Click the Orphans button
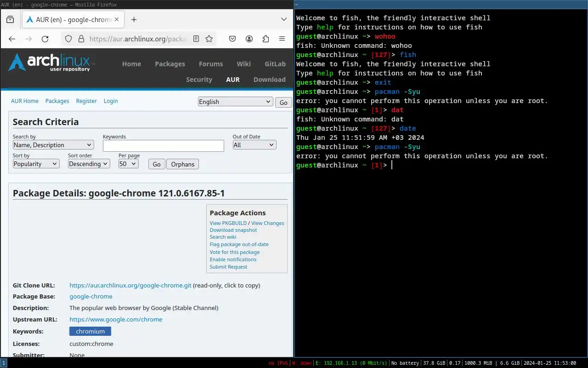 183,164
